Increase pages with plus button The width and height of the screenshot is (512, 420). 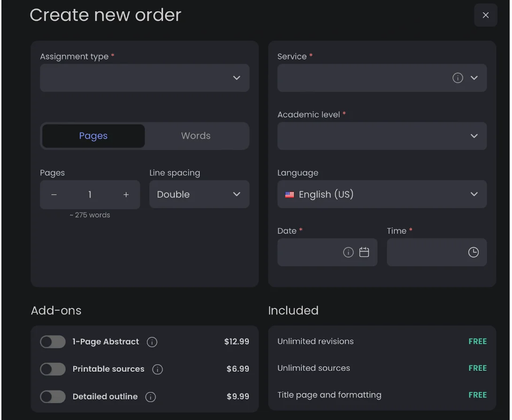click(x=126, y=195)
